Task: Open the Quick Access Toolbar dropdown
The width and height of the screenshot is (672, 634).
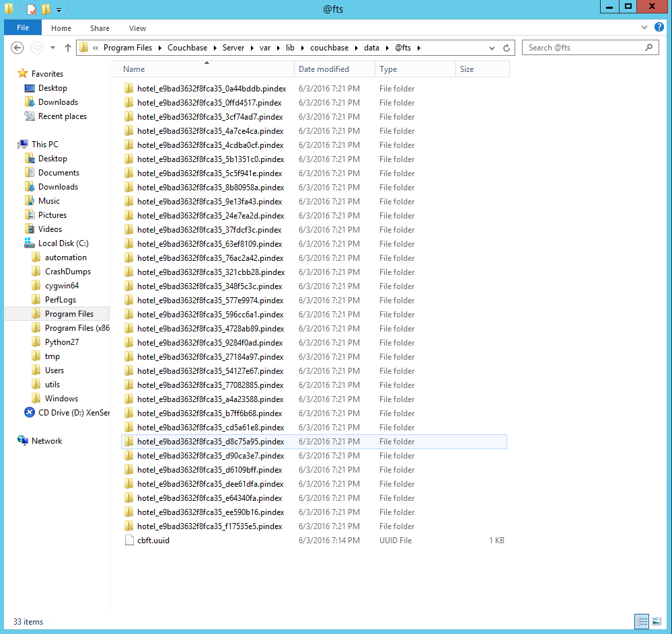Action: [59, 9]
